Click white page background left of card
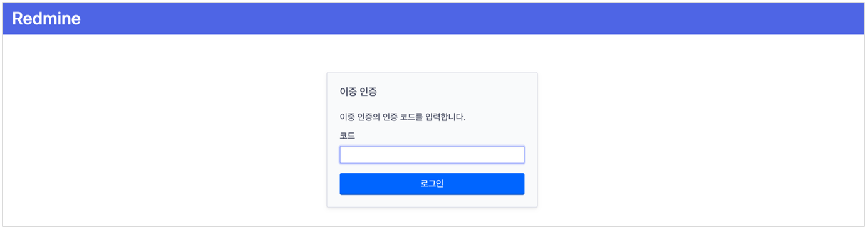The height and width of the screenshot is (229, 868). coord(163,132)
